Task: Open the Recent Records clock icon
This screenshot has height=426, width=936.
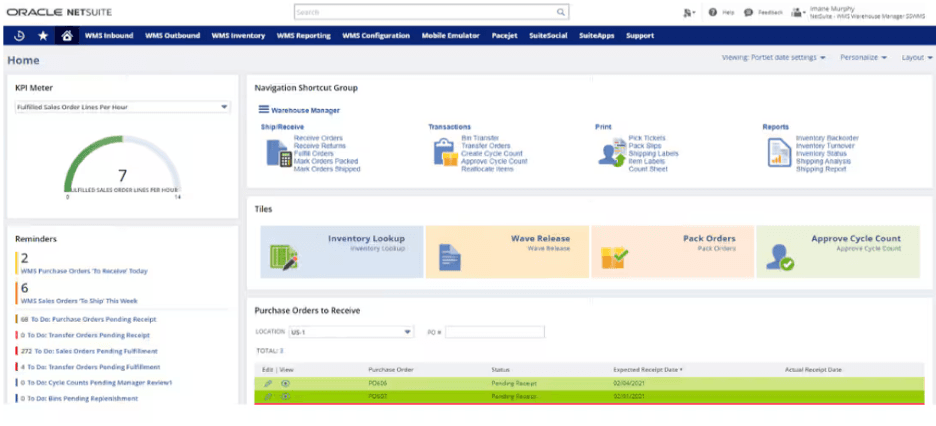Action: tap(20, 35)
